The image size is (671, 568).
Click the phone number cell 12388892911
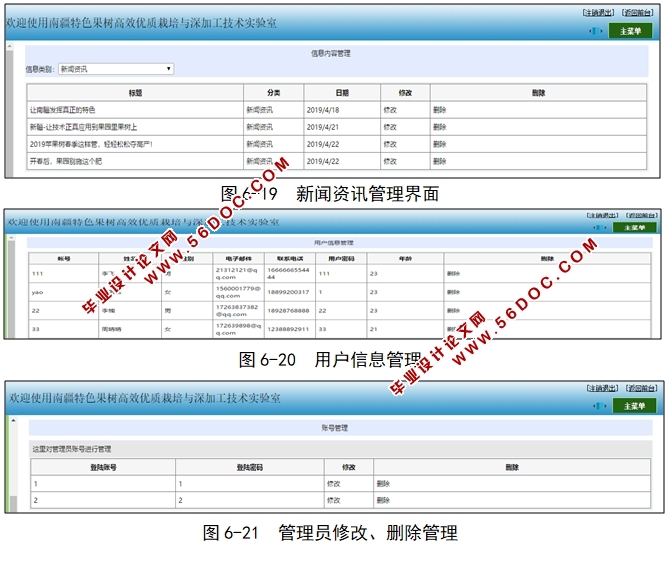pyautogui.click(x=288, y=329)
